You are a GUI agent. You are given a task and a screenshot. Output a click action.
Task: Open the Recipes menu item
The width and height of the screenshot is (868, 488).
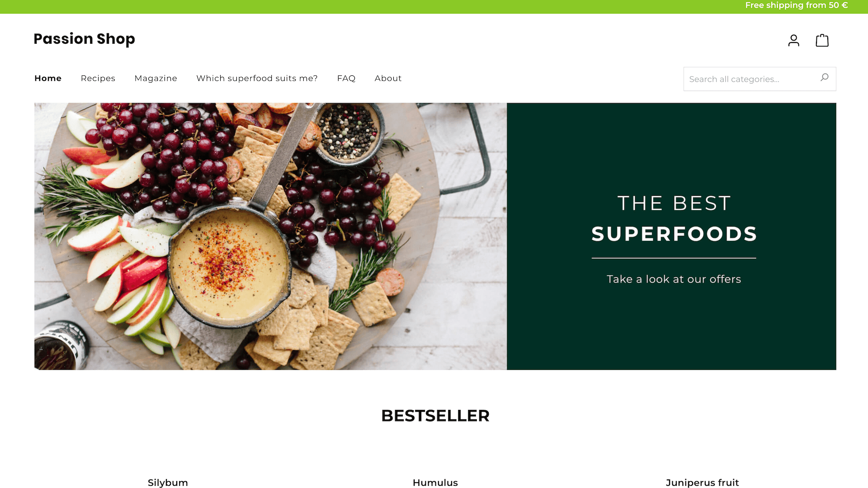(x=98, y=78)
